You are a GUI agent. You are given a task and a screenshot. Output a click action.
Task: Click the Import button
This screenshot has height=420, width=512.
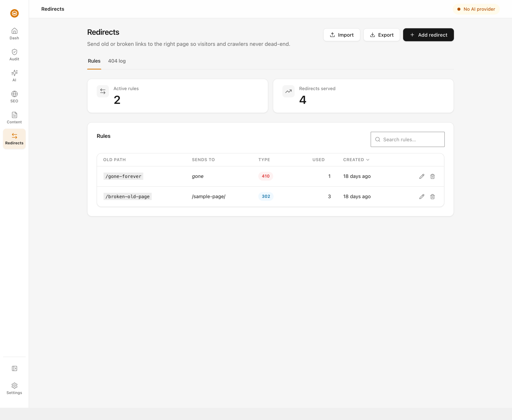coord(342,35)
